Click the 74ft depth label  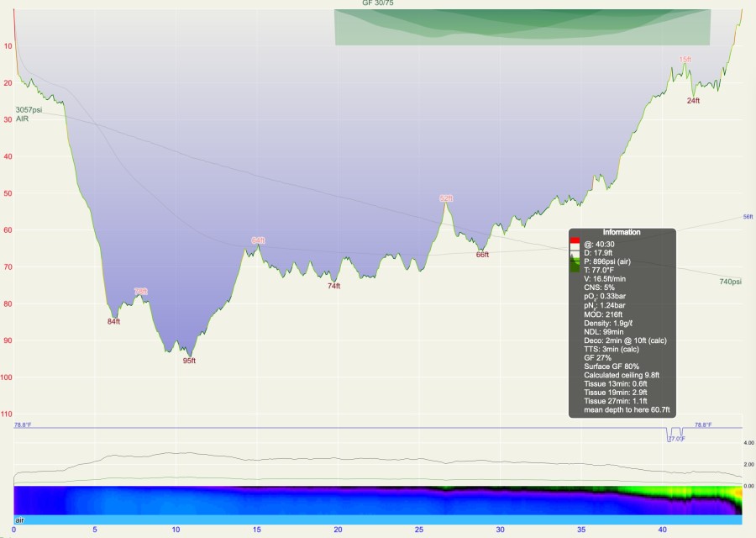tap(333, 286)
